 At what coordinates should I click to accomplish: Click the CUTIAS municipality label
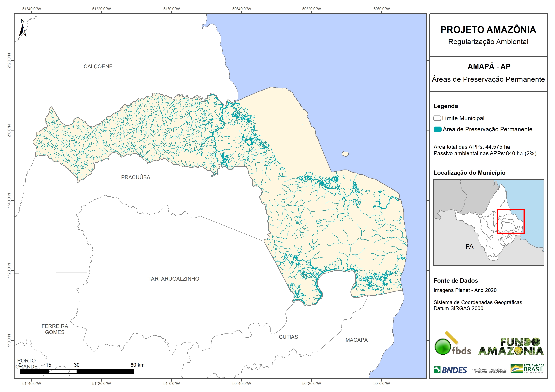[x=288, y=337]
